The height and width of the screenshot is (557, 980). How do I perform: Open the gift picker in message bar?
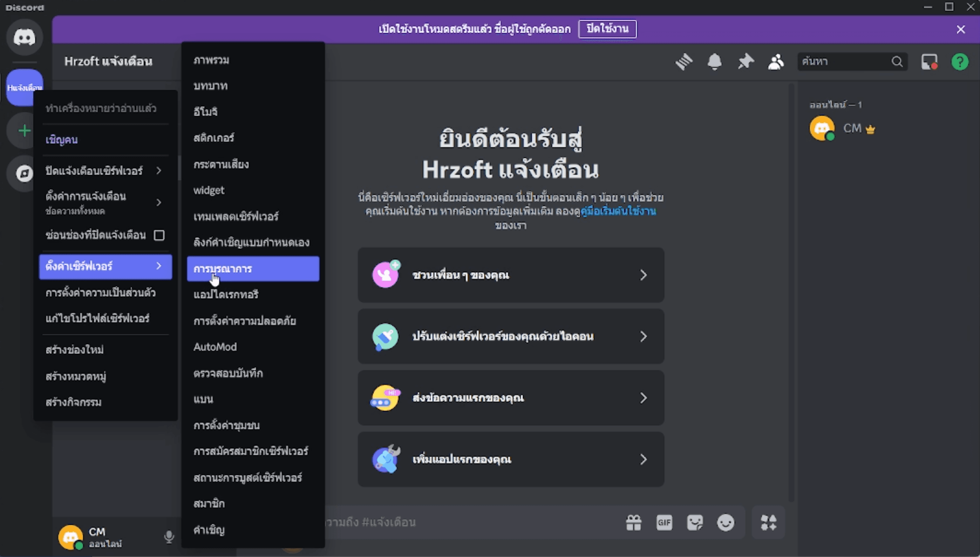point(634,522)
